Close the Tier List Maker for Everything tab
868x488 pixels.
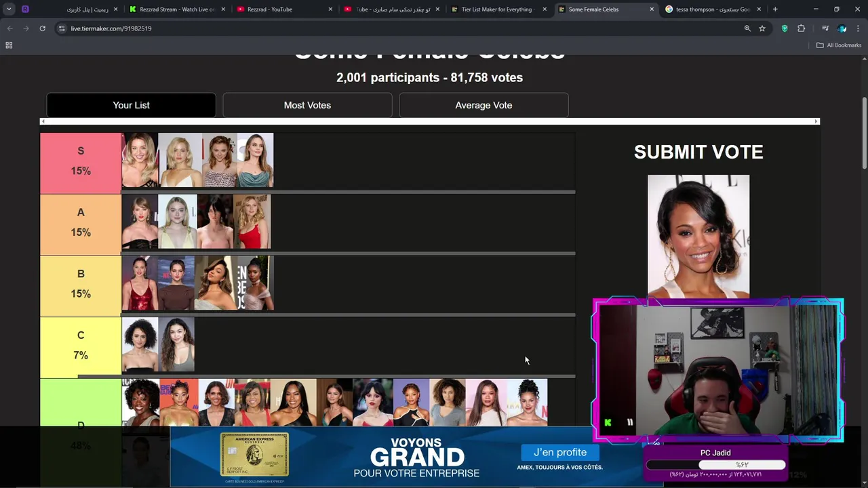click(545, 9)
